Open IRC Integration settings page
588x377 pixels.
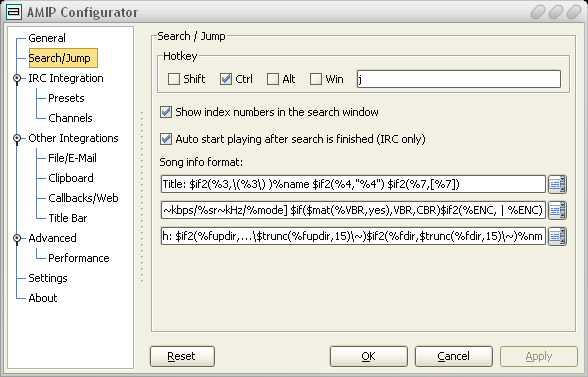click(x=66, y=78)
